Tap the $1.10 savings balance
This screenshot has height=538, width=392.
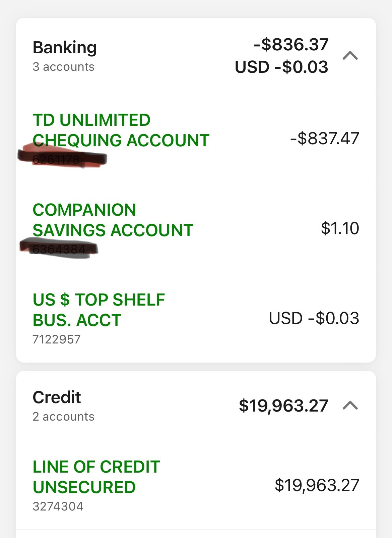coord(340,228)
